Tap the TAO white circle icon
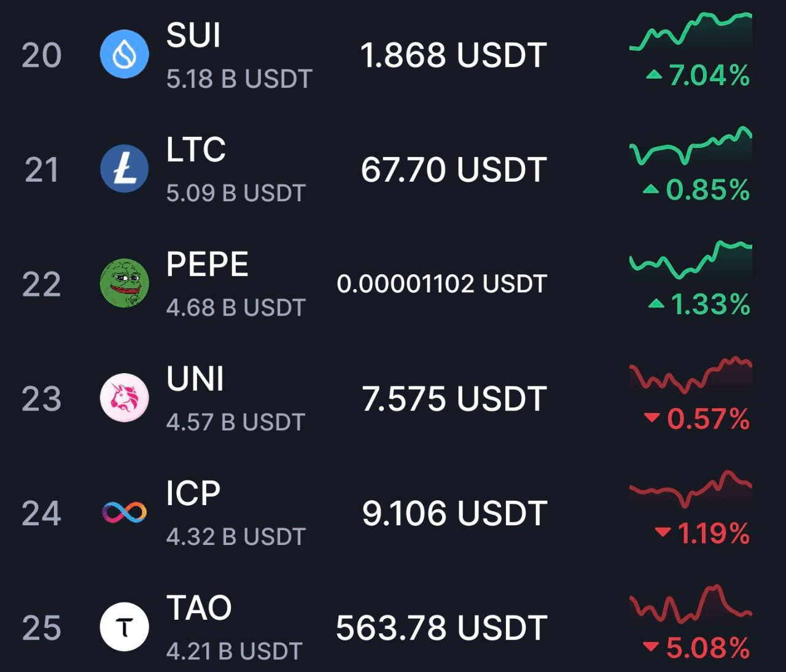The image size is (786, 672). [x=124, y=627]
